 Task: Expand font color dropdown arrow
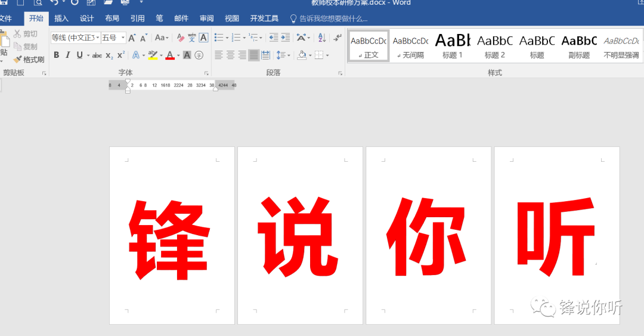tap(178, 55)
